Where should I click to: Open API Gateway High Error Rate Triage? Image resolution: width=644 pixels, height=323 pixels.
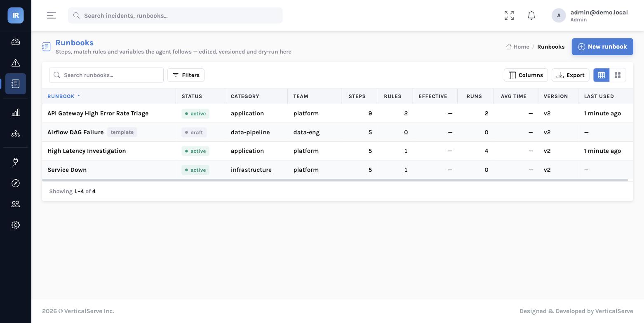click(98, 113)
